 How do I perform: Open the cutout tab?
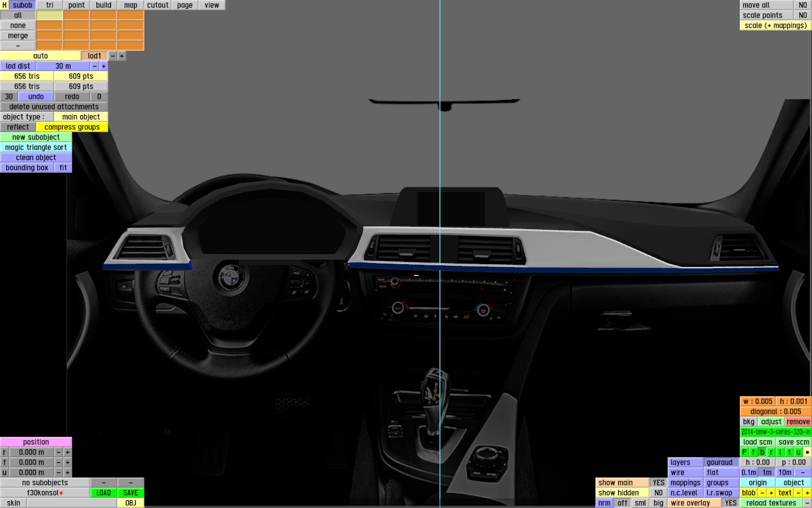[158, 5]
